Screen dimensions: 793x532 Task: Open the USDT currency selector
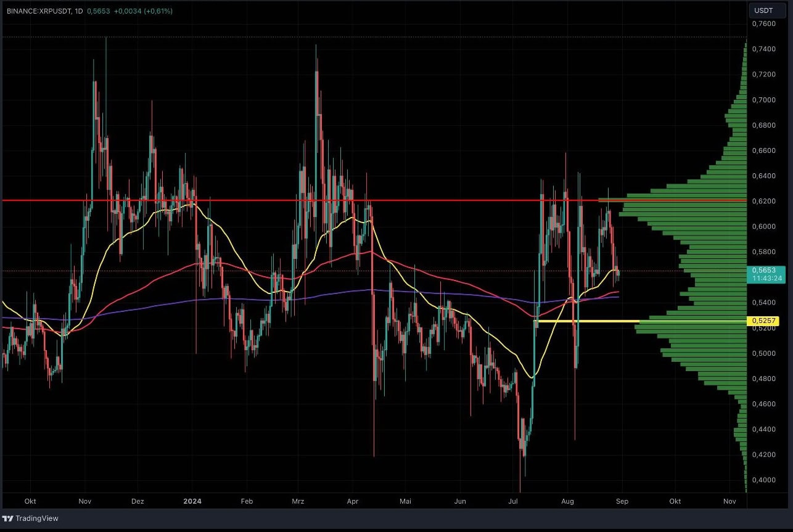tap(767, 10)
